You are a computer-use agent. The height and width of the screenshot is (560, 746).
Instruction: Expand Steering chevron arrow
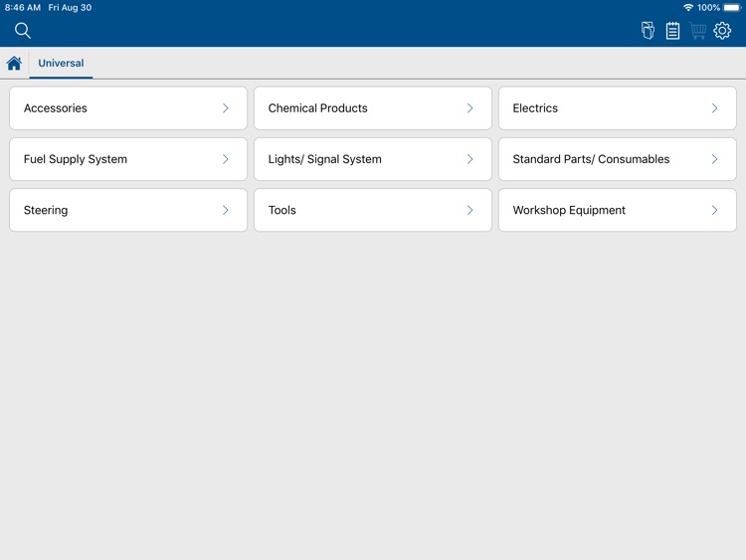226,210
